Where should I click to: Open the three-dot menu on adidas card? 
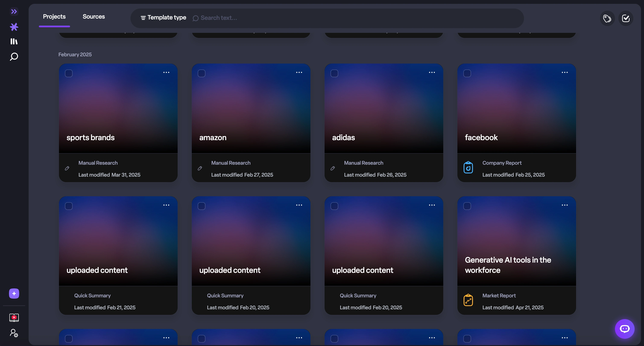[432, 73]
